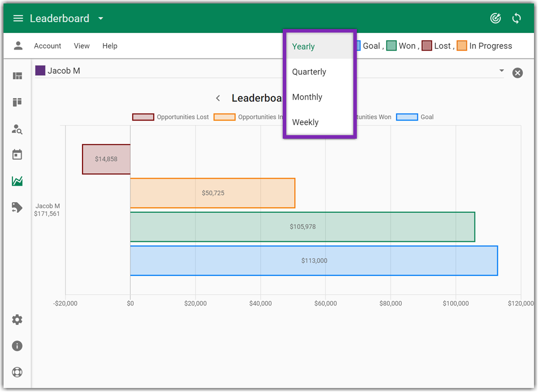Go back using the chevron beside Leaderboard
This screenshot has height=392, width=538.
(x=218, y=98)
